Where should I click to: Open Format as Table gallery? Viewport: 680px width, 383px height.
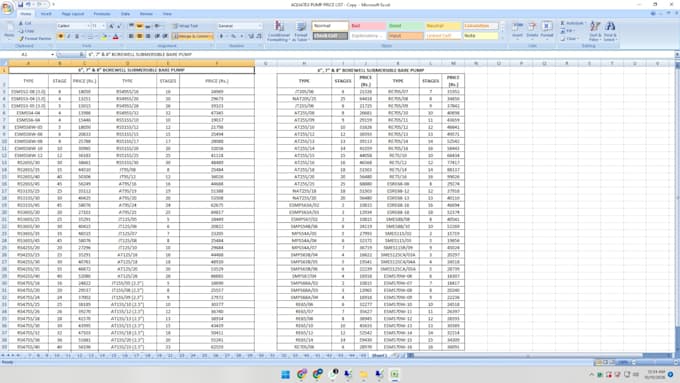pos(301,31)
